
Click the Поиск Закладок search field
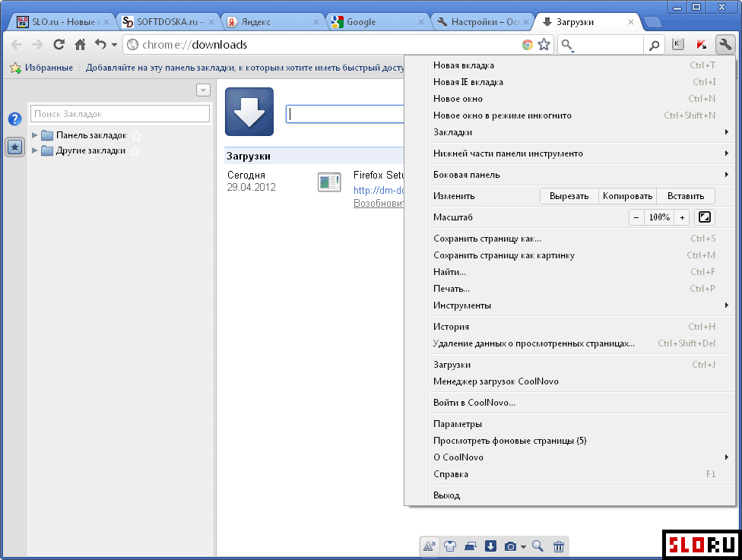(120, 114)
